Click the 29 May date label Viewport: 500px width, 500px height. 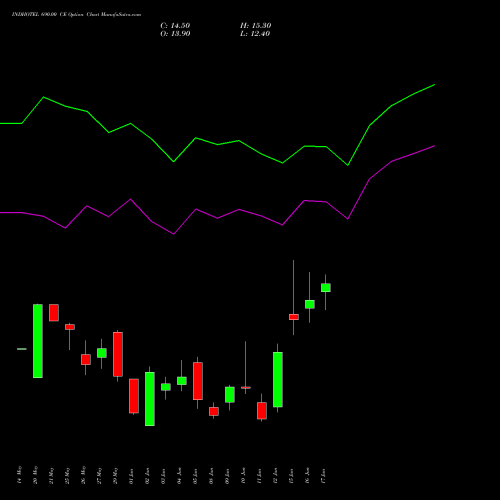tap(115, 475)
